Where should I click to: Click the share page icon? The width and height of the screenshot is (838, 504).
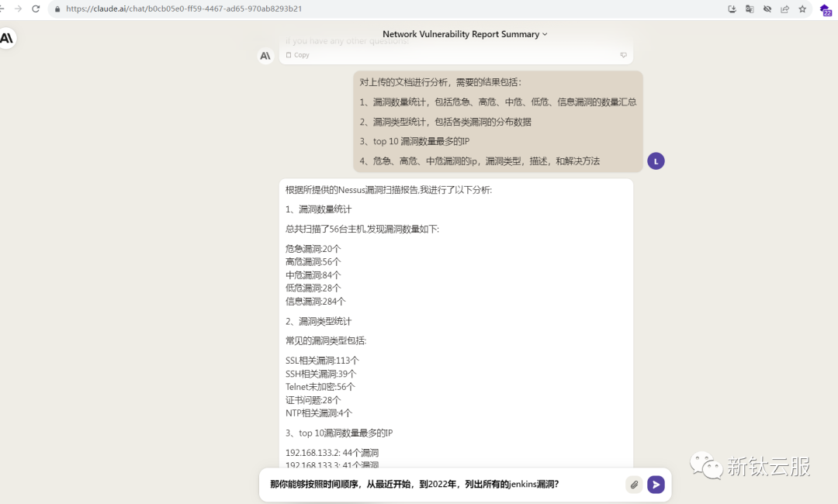(x=785, y=9)
